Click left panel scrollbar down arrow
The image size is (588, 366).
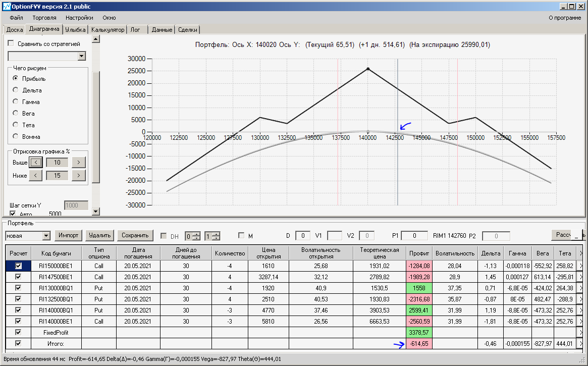(96, 212)
